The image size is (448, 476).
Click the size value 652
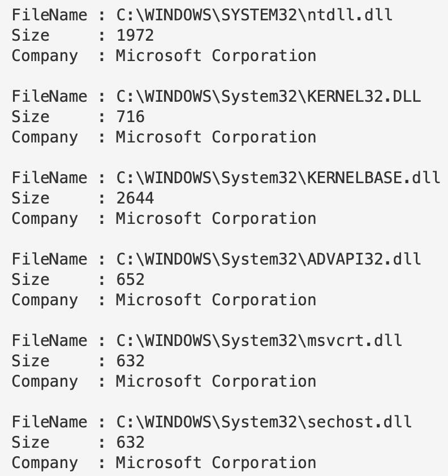[130, 279]
